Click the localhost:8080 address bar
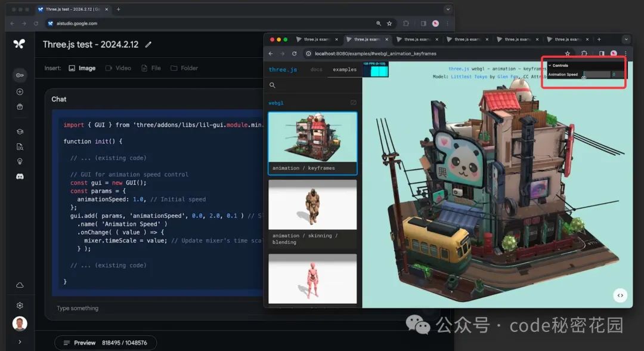The width and height of the screenshot is (644, 351). pyautogui.click(x=438, y=54)
